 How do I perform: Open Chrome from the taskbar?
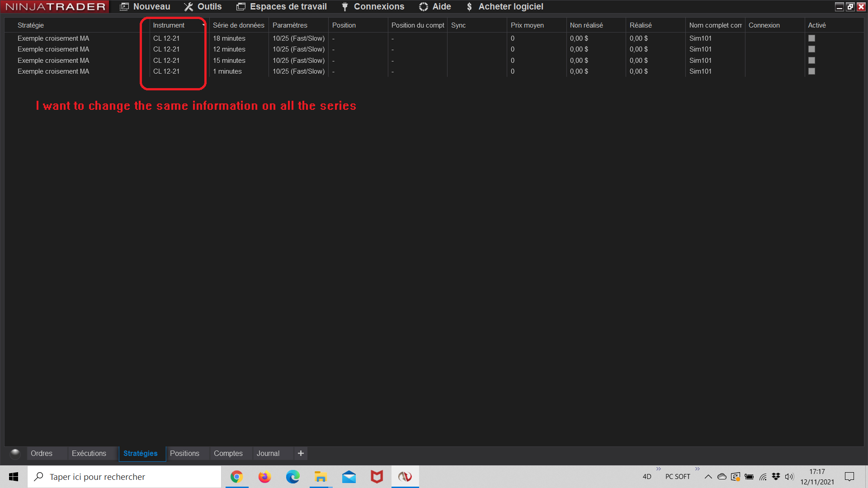236,477
